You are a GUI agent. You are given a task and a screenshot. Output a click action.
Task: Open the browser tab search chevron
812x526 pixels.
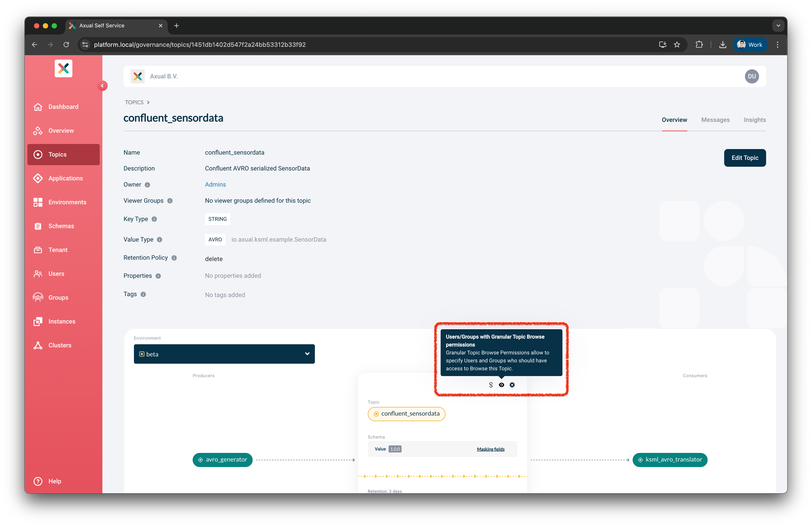778,25
